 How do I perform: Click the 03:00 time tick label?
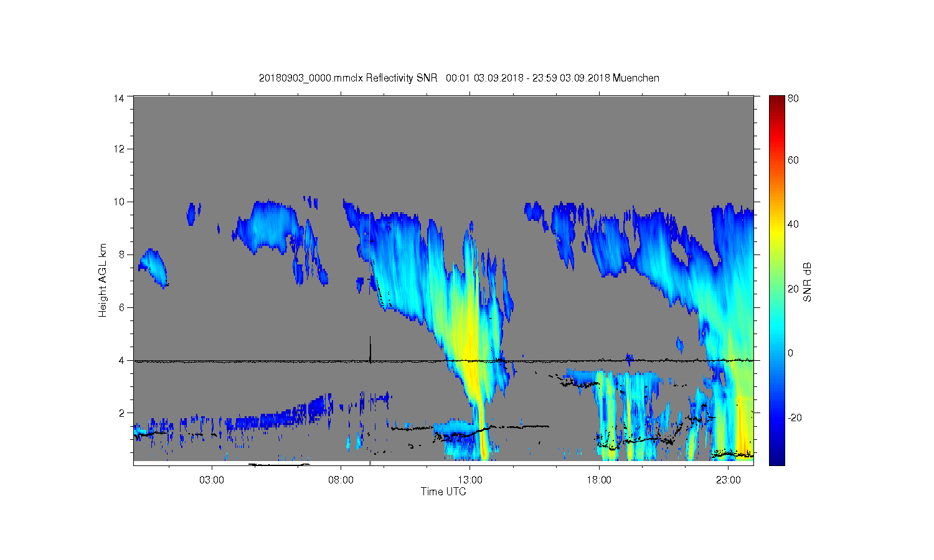click(212, 480)
